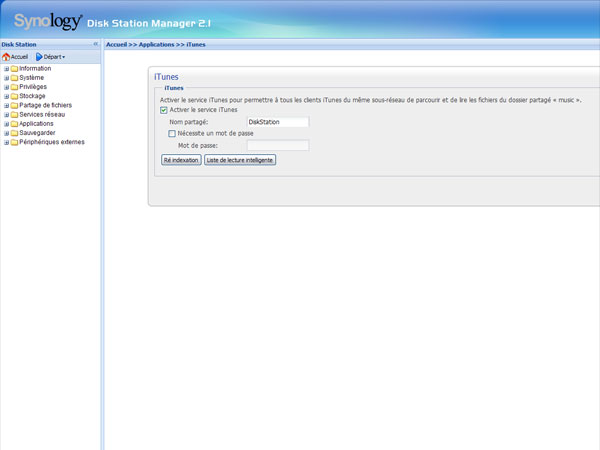Click the Privilèges folder icon
600x450 pixels.
pos(15,87)
